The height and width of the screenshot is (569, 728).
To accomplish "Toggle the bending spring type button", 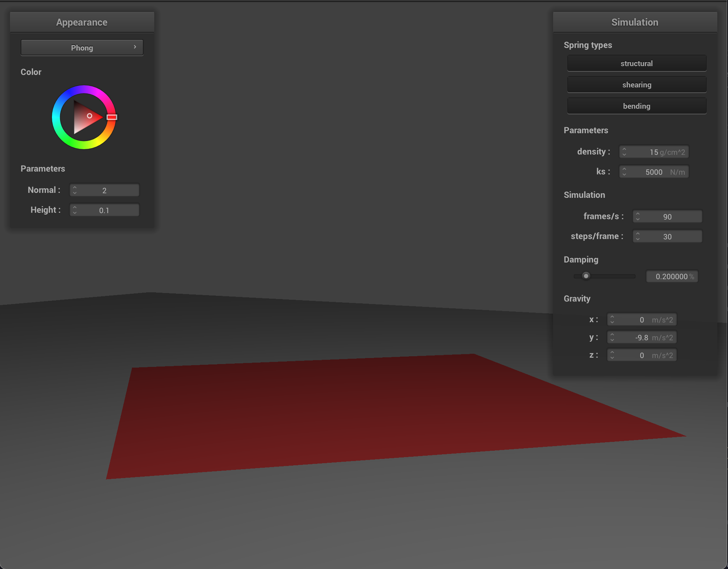I will (636, 106).
